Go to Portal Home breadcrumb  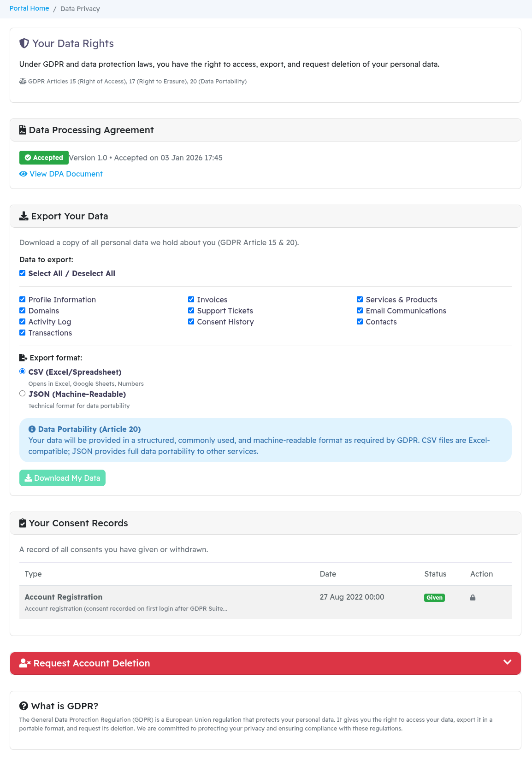[x=29, y=8]
